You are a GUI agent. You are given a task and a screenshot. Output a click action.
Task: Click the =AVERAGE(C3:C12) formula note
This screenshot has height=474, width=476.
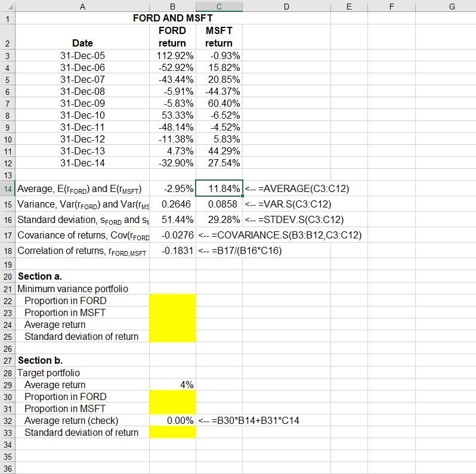tap(297, 189)
